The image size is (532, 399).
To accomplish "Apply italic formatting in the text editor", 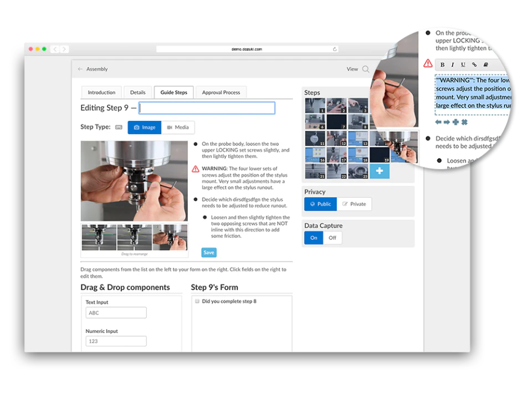I will [x=453, y=65].
